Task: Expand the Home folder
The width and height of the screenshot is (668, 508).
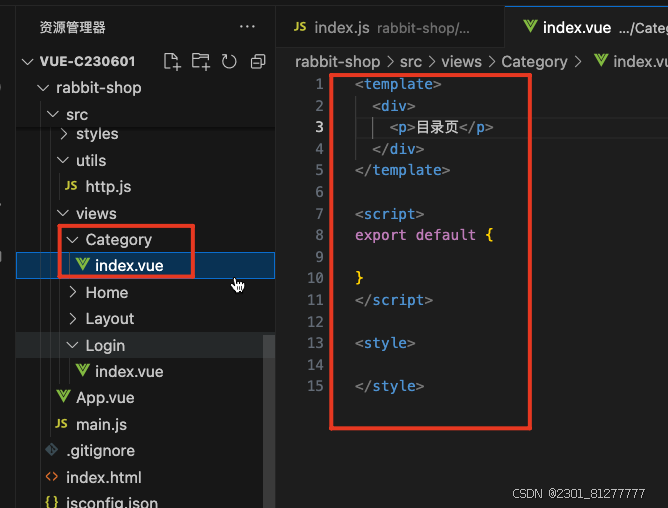Action: (73, 292)
